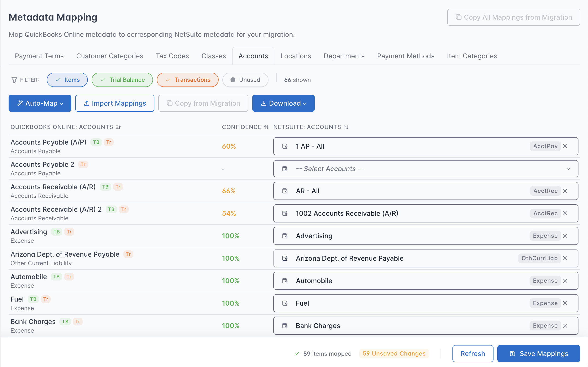
Task: Open the Locations tab
Action: point(296,56)
